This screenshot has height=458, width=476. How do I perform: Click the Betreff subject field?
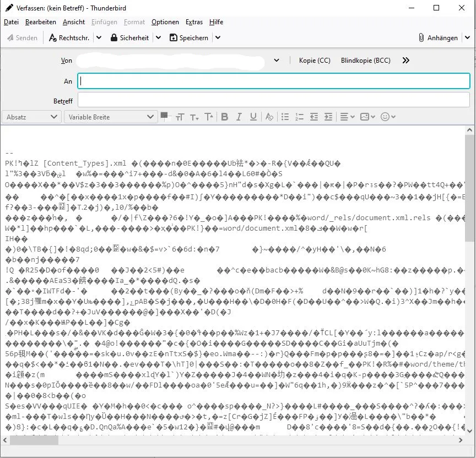pyautogui.click(x=274, y=100)
